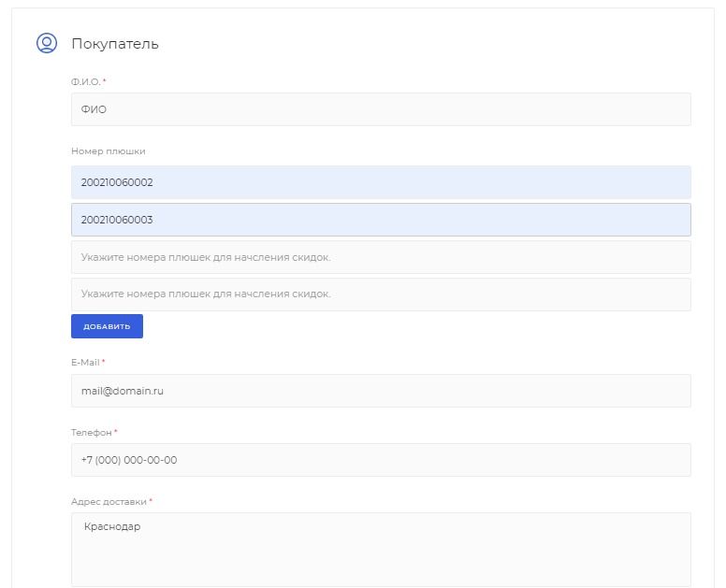Focus the Телефон phone input field
Viewport: 726px width, 588px height.
(381, 460)
